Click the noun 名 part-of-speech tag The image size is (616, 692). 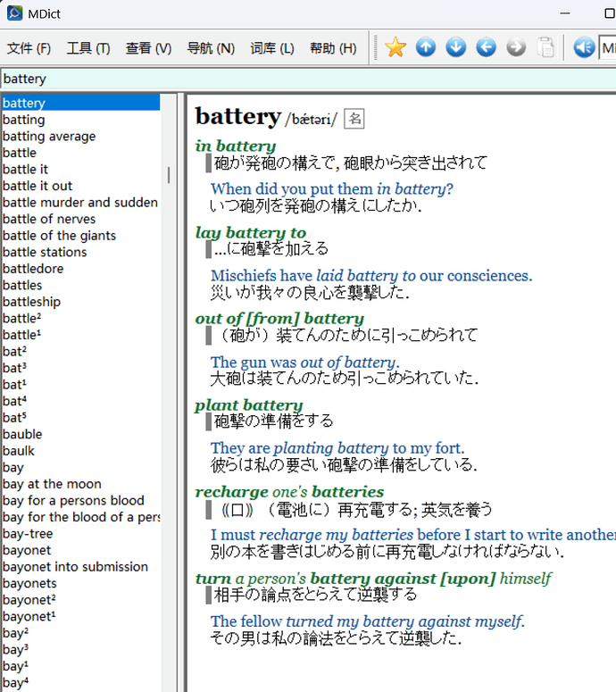click(x=354, y=119)
